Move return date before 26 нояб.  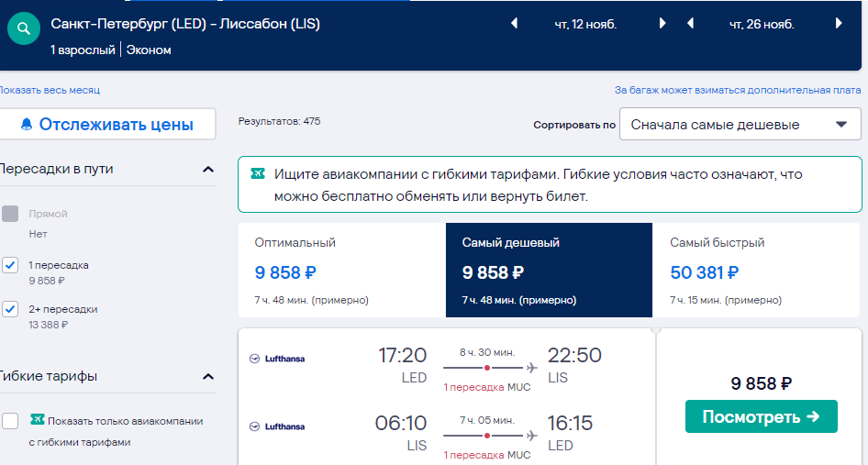coord(690,23)
